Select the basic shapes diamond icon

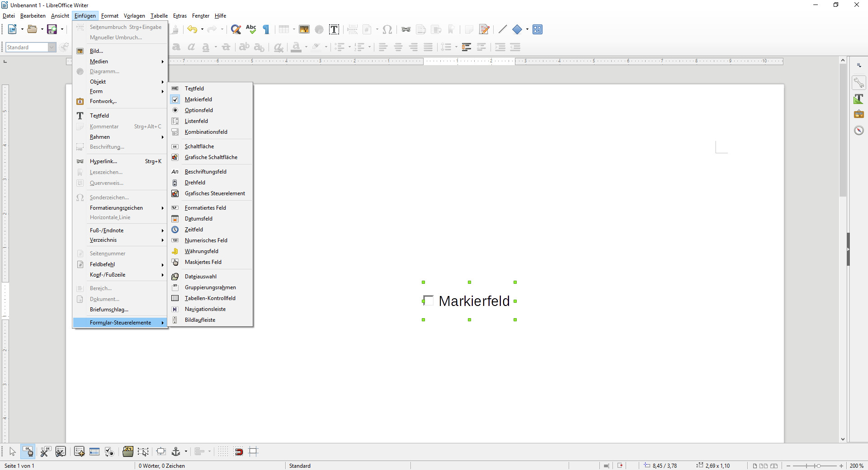coord(517,29)
